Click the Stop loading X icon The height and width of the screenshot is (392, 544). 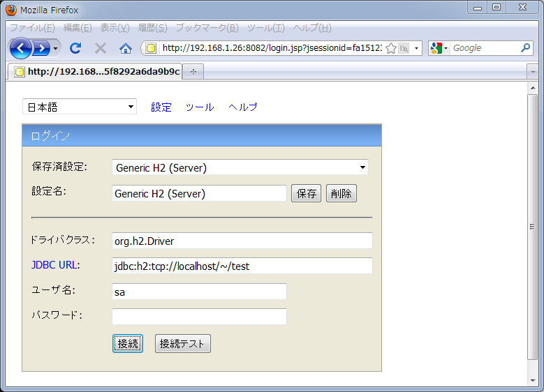click(101, 48)
